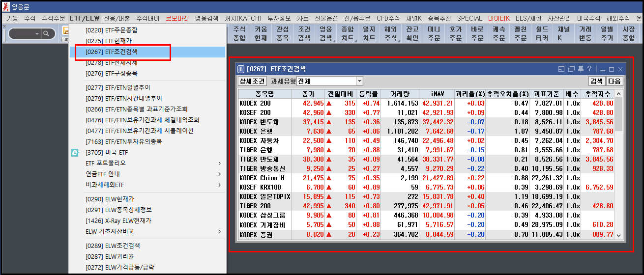Click the blue icon beside 미국 ETF menu entry
The image size is (644, 275).
pos(75,153)
